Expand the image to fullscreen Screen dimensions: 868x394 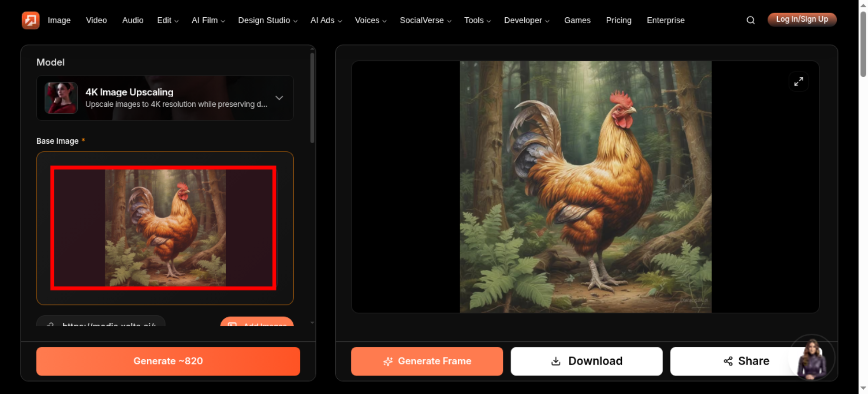coord(799,82)
